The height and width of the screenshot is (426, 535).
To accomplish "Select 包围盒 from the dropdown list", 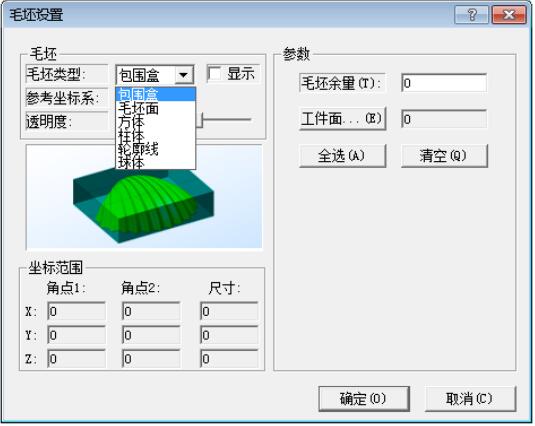I will [x=156, y=94].
